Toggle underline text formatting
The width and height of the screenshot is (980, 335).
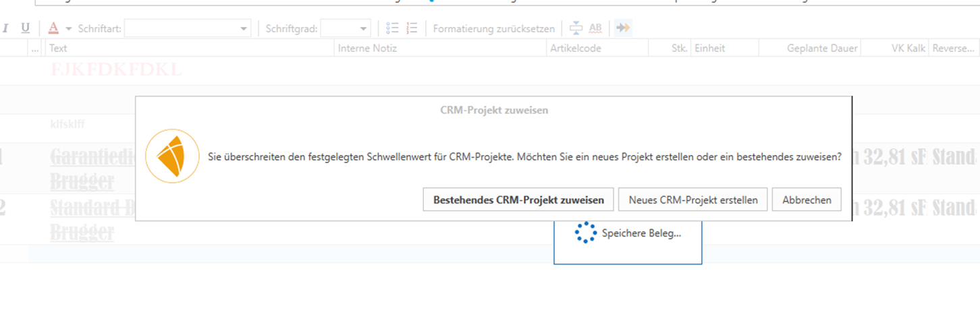pyautogui.click(x=26, y=28)
